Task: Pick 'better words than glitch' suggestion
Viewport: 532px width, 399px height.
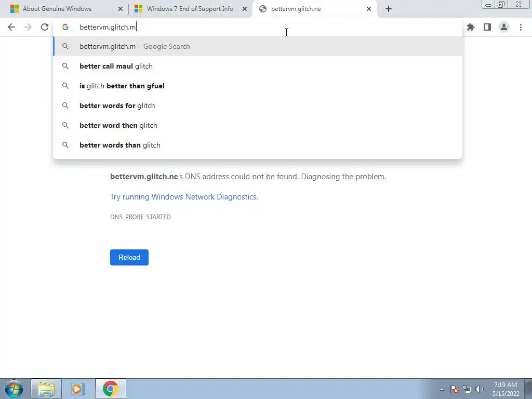Action: pyautogui.click(x=258, y=145)
